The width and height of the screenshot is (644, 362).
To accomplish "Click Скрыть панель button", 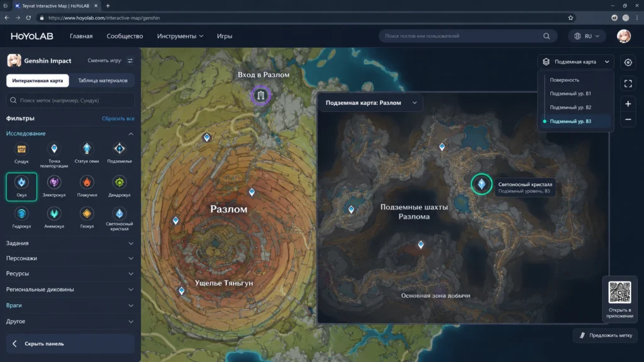I will (70, 344).
